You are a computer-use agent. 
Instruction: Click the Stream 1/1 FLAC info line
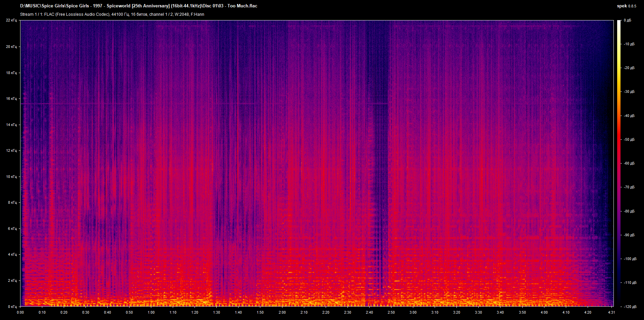click(67, 14)
